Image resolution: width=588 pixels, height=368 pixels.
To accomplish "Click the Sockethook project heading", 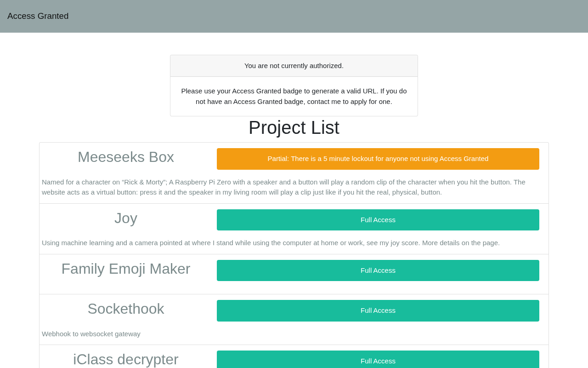I will (125, 309).
